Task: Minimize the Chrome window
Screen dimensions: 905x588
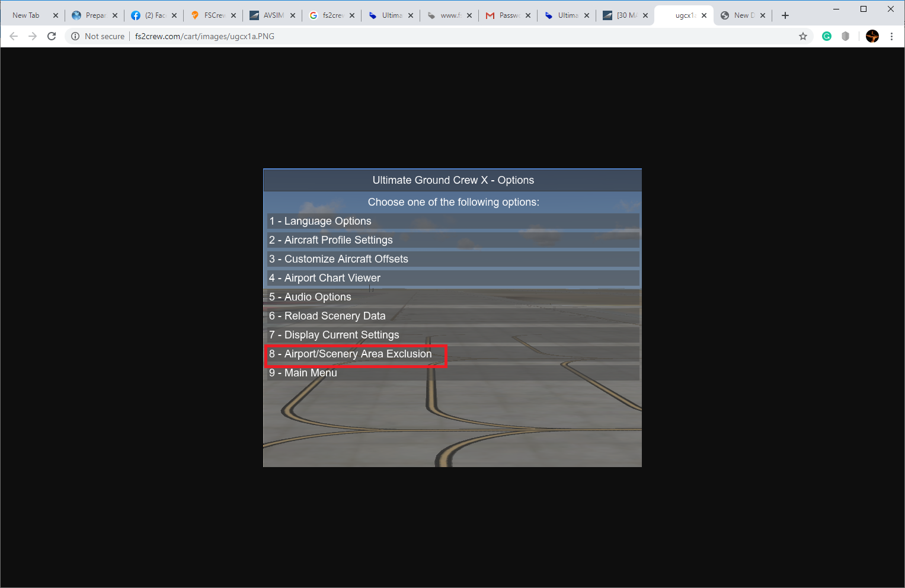Action: 836,9
